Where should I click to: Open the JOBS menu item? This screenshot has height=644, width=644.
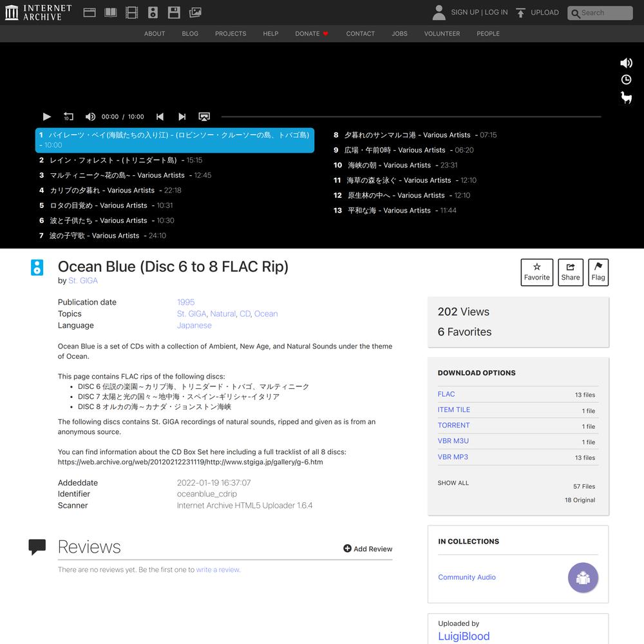click(x=400, y=33)
